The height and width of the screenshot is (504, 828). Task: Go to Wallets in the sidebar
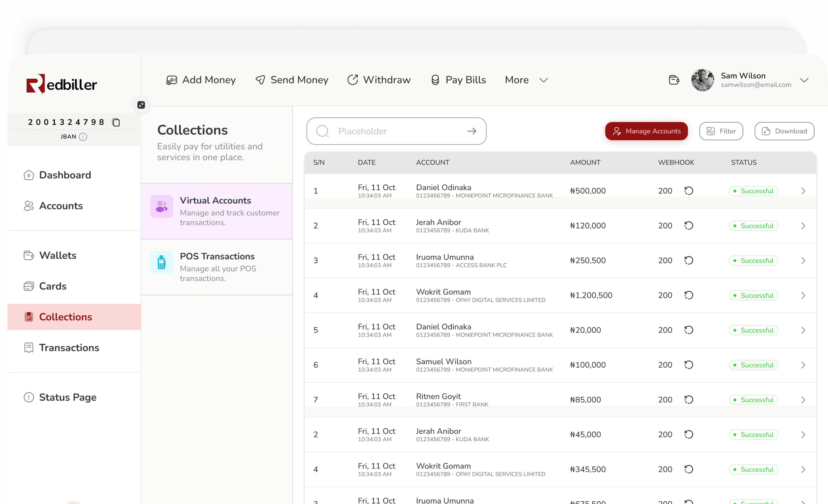(x=58, y=255)
